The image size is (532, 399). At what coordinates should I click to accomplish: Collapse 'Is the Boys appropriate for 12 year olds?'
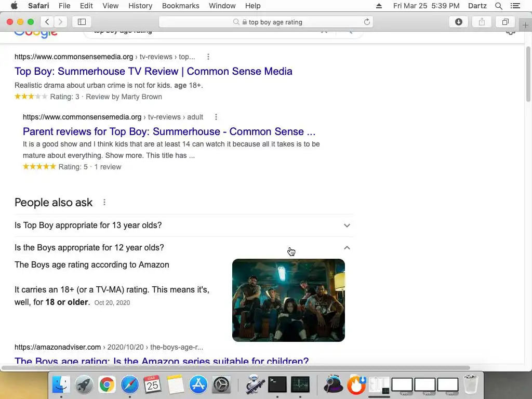[184, 248]
